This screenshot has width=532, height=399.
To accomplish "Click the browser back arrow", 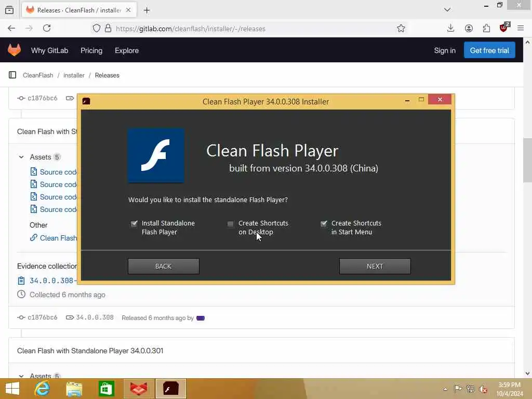I will point(11,28).
